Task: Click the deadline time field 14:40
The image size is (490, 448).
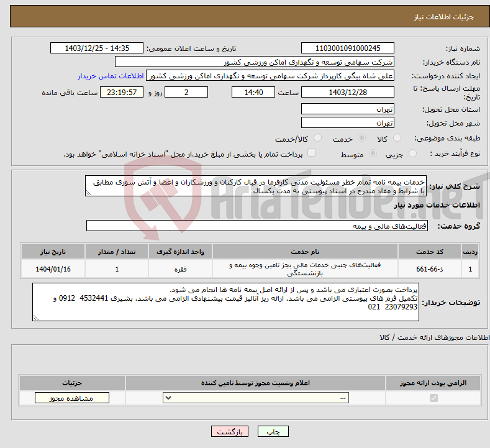Action: pos(253,92)
